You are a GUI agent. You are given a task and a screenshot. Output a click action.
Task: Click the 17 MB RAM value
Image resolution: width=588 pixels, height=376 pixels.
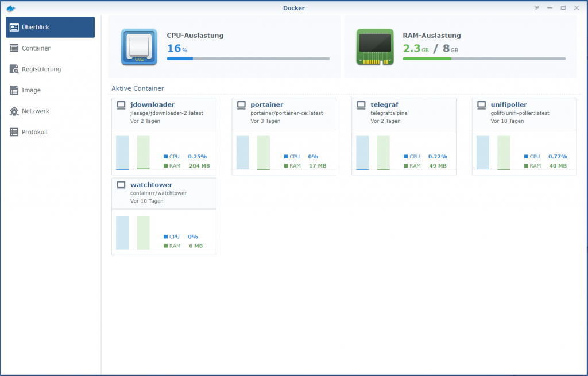coord(318,166)
